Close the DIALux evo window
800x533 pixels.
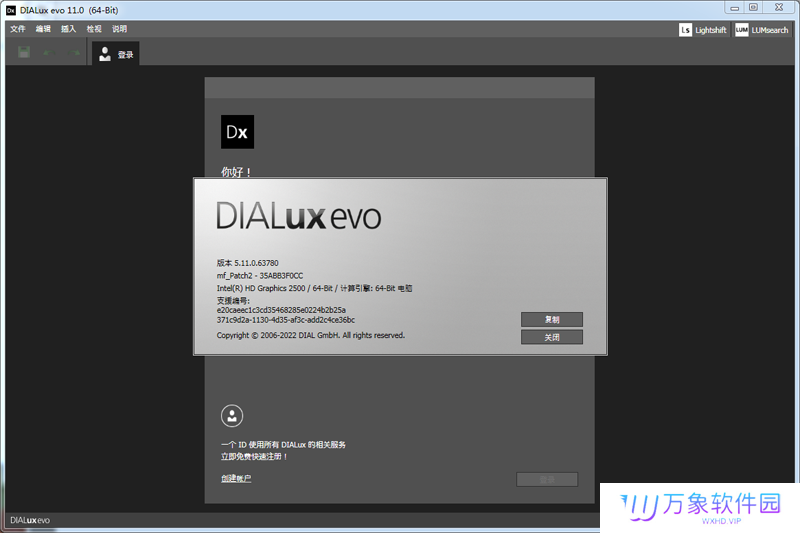(779, 8)
